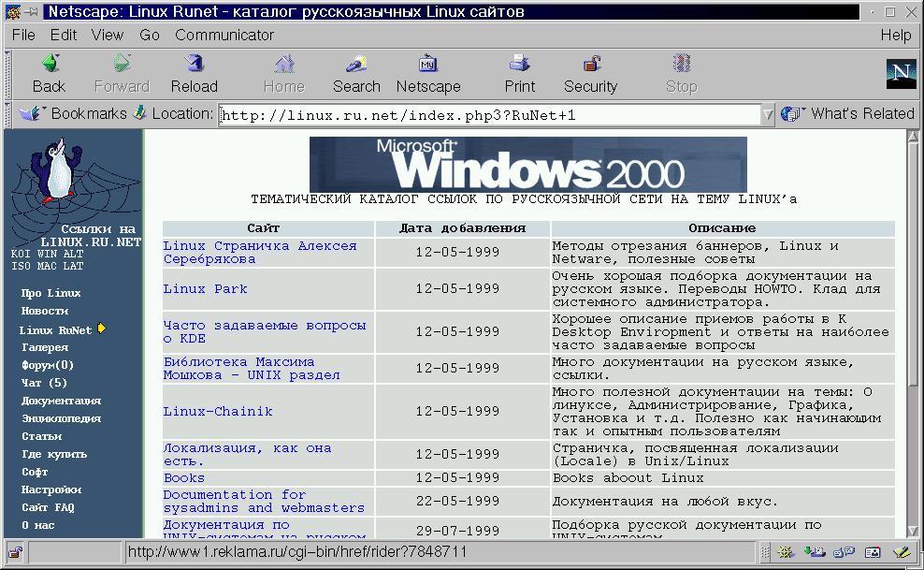924x570 pixels.
Task: Open Локализация, как она есть link
Action: pos(247,455)
